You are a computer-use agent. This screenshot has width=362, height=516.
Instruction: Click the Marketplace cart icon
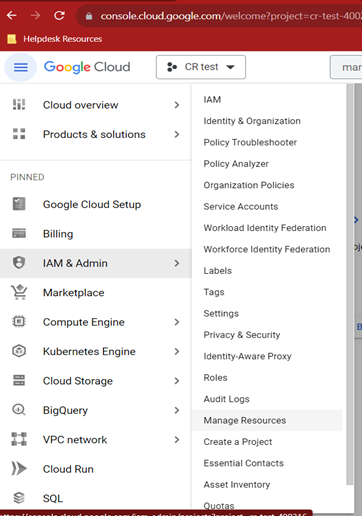pyautogui.click(x=19, y=292)
